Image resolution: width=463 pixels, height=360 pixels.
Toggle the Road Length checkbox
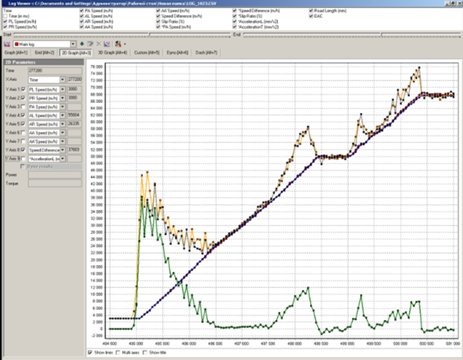(x=311, y=11)
